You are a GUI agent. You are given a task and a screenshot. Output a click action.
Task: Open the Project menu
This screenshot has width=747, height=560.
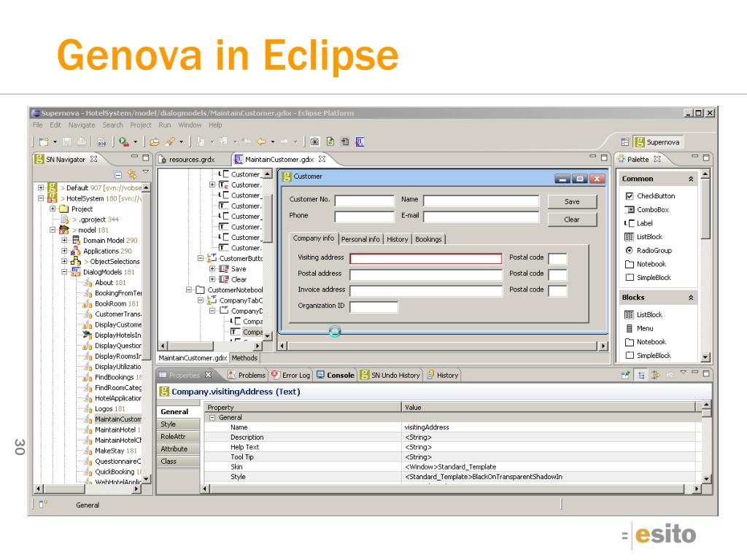click(141, 125)
